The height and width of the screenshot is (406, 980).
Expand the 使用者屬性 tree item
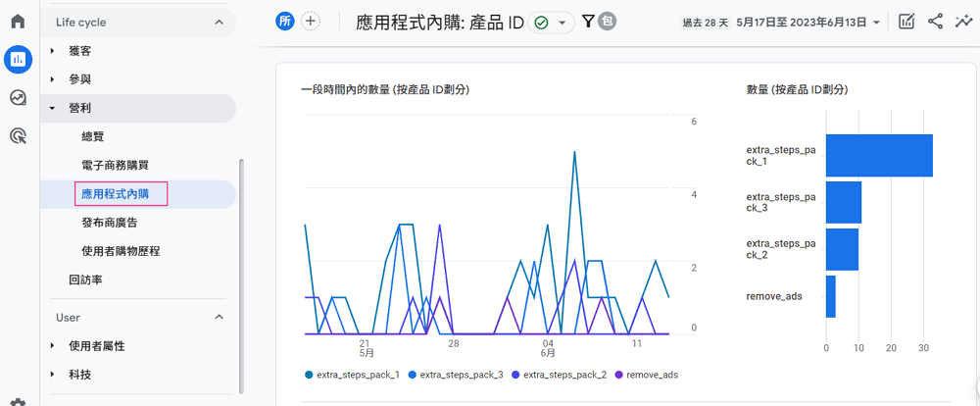[53, 346]
